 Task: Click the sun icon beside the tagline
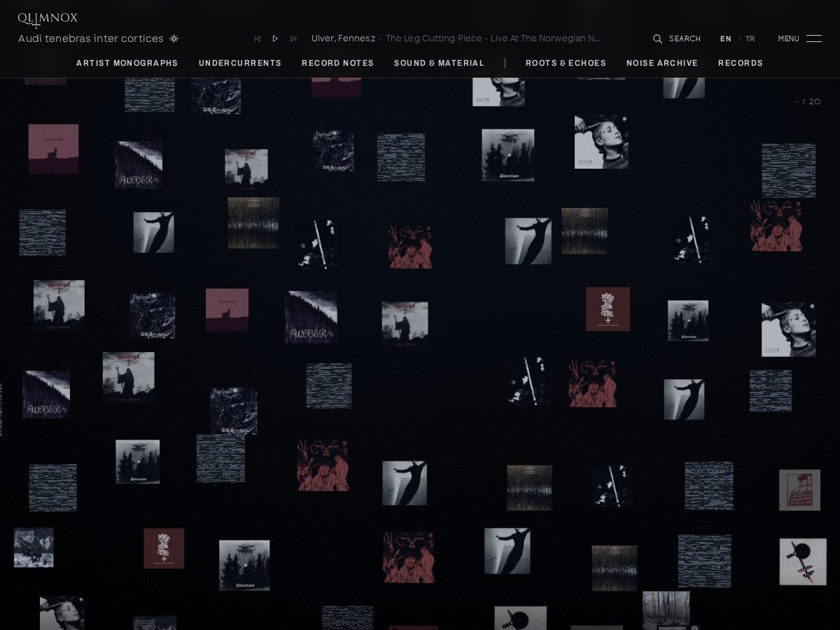click(174, 38)
